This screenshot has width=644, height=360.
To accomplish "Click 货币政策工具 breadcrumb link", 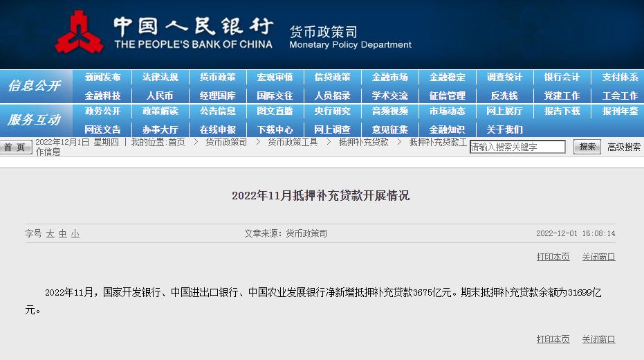I will pos(293,142).
